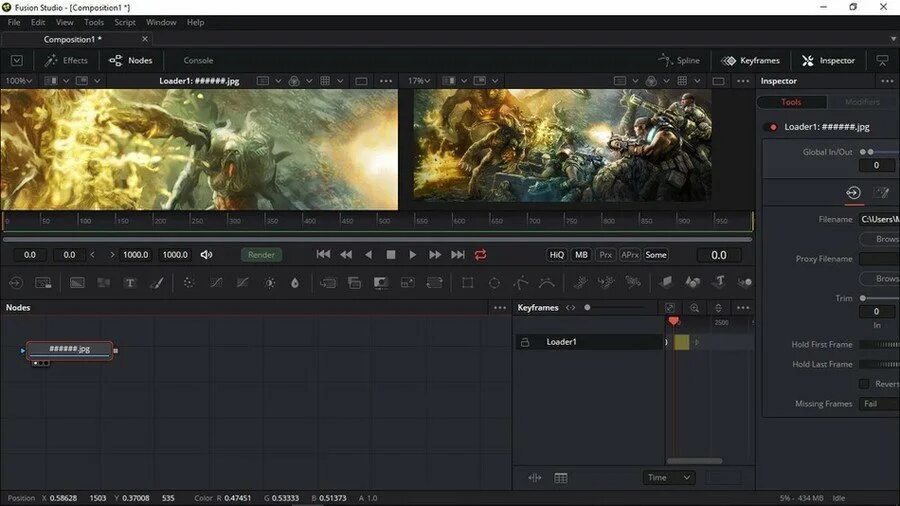Toggle audio mute speaker icon
This screenshot has width=900, height=506.
pyautogui.click(x=207, y=255)
